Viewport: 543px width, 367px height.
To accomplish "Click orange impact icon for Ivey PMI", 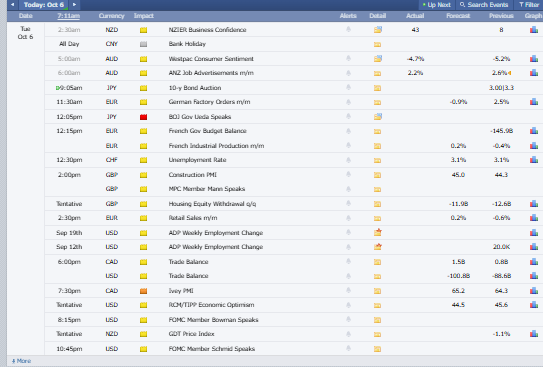I will pos(143,291).
